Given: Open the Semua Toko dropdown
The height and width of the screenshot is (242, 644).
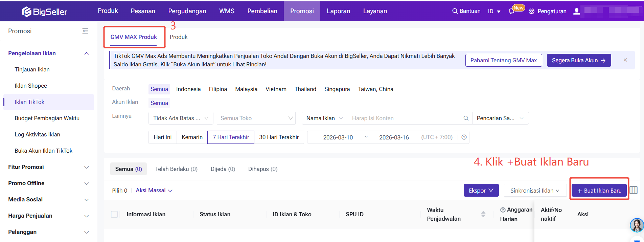Looking at the screenshot, I should coord(256,118).
